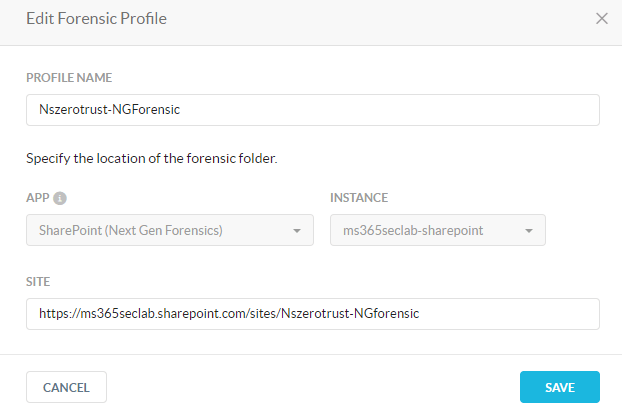
Task: Click the SITE field label
Action: 38,282
